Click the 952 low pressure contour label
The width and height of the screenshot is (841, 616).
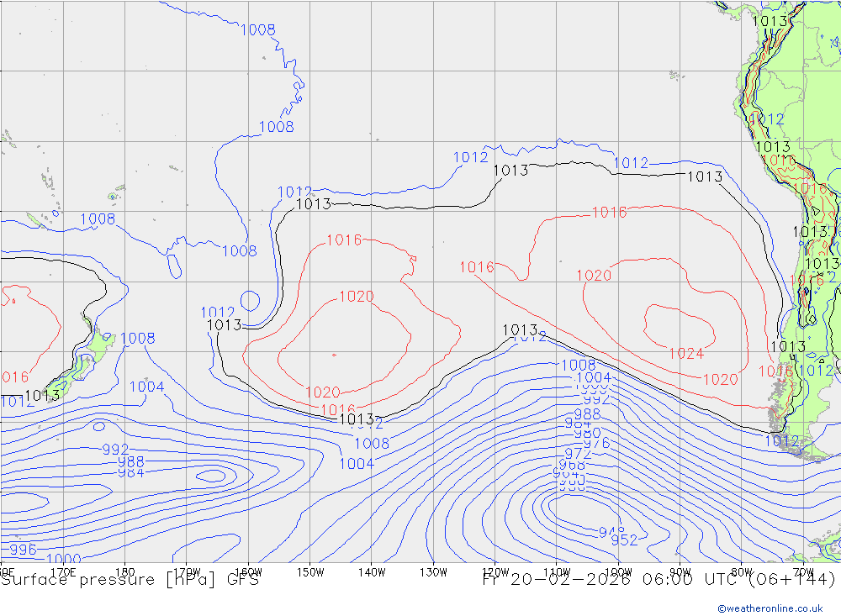[x=624, y=540]
